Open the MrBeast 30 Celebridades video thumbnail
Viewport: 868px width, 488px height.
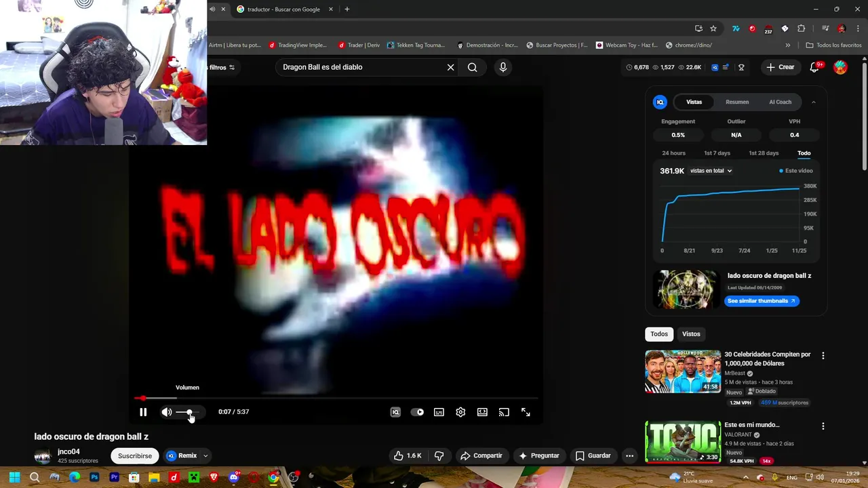[683, 371]
